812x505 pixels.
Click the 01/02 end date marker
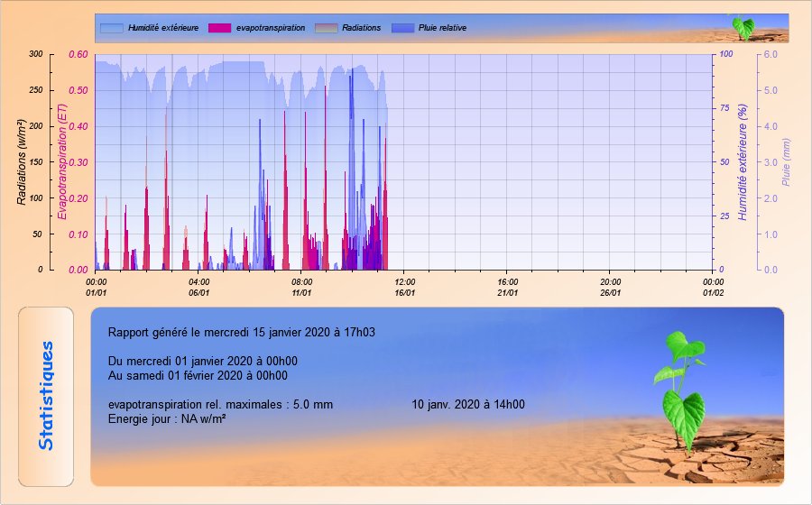pyautogui.click(x=713, y=292)
